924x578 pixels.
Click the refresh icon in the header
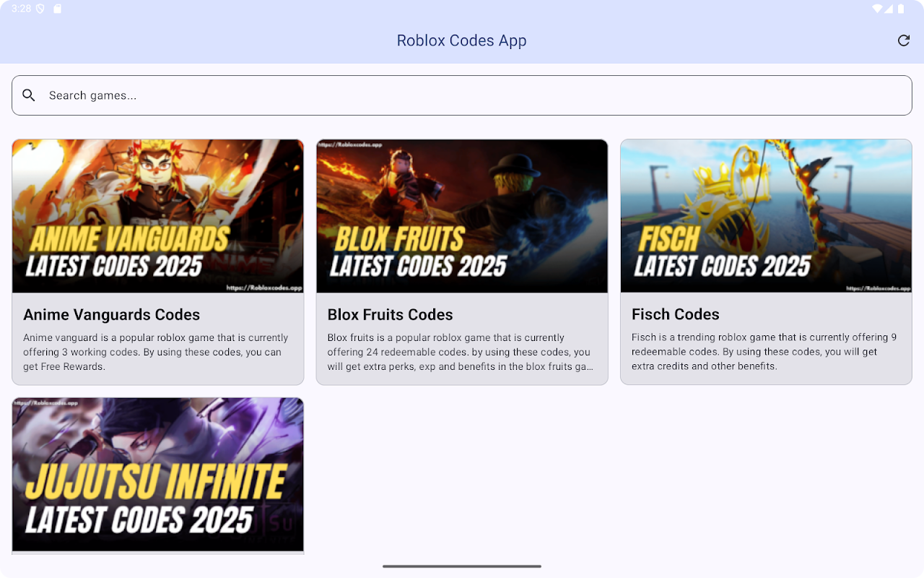(x=903, y=40)
